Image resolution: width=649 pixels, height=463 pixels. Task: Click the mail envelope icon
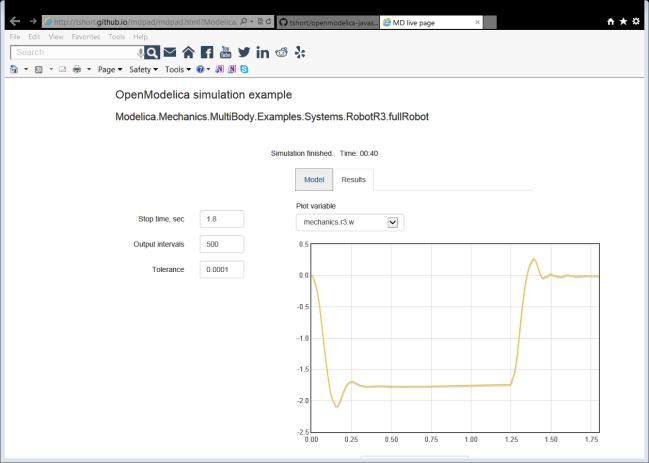click(x=170, y=52)
